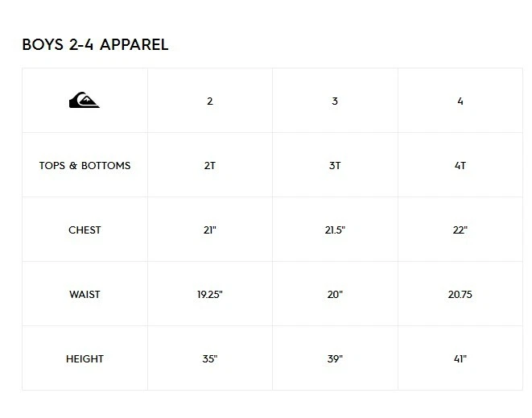Click the 41" height value
The height and width of the screenshot is (418, 532).
tap(460, 359)
